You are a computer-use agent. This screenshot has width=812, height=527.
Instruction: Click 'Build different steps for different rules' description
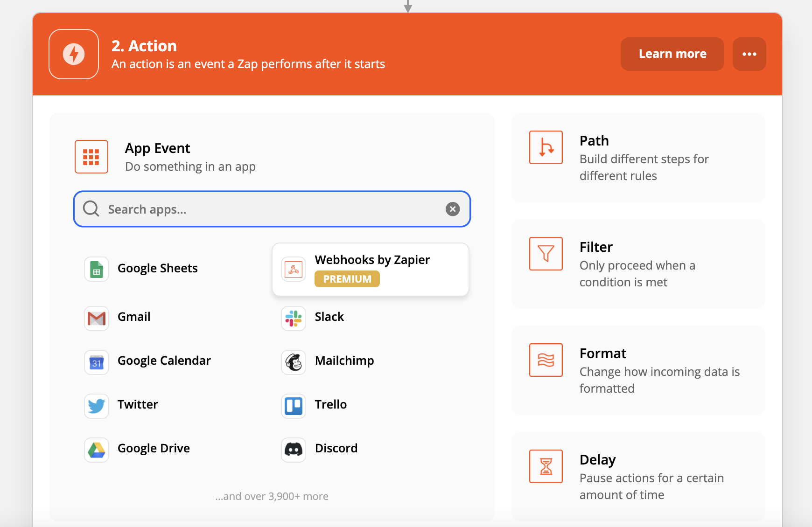pyautogui.click(x=644, y=167)
